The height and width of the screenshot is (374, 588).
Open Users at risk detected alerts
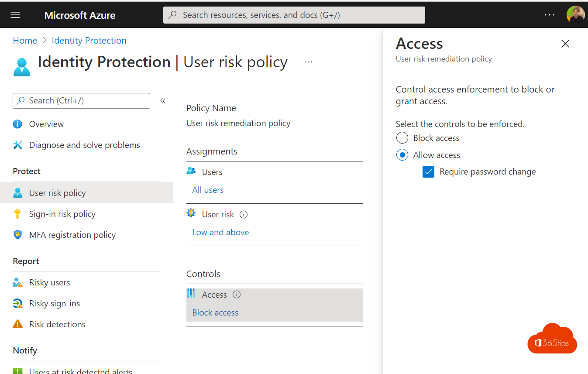pyautogui.click(x=81, y=371)
